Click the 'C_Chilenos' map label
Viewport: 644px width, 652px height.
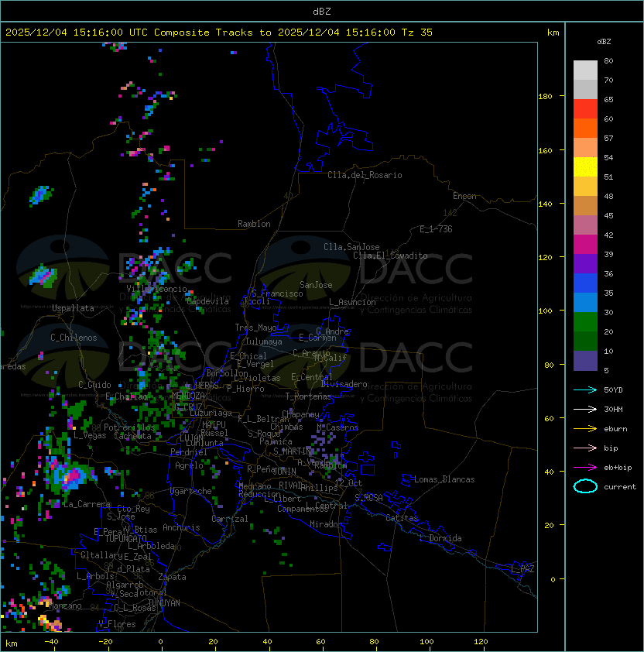coord(74,338)
